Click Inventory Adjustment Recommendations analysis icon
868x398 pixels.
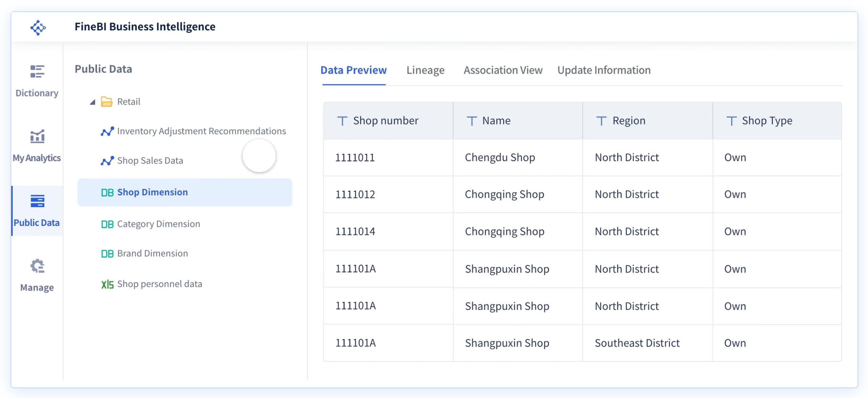point(107,131)
